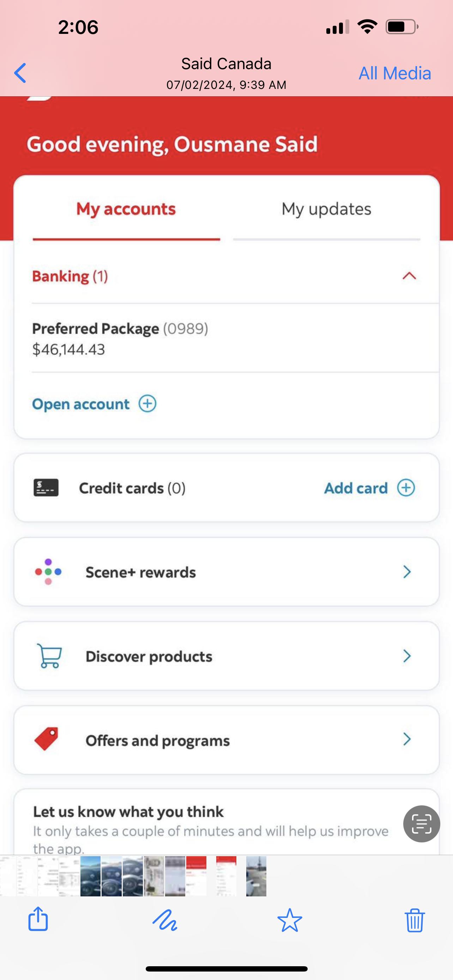The image size is (453, 980).
Task: Tap the red offers tag icon
Action: click(47, 739)
